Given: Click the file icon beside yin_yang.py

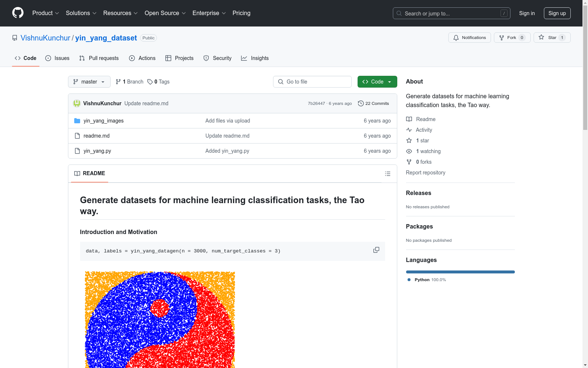Looking at the screenshot, I should pos(77,151).
